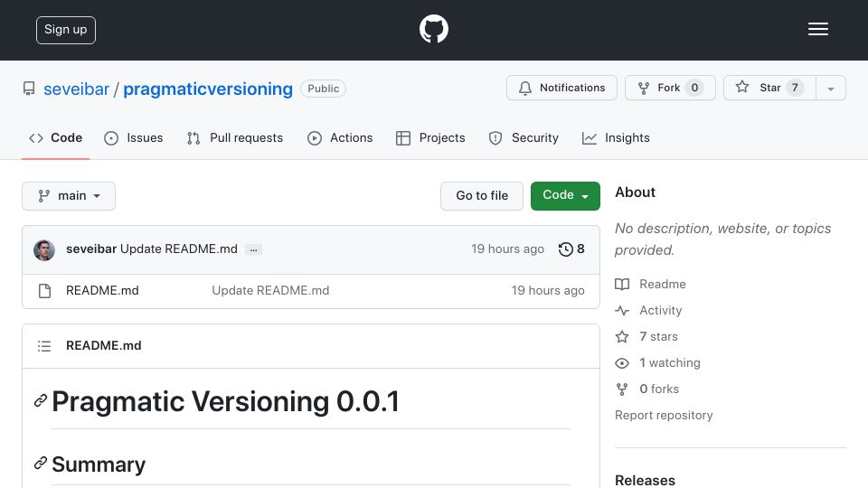Star the repository
The image size is (868, 488).
[769, 88]
